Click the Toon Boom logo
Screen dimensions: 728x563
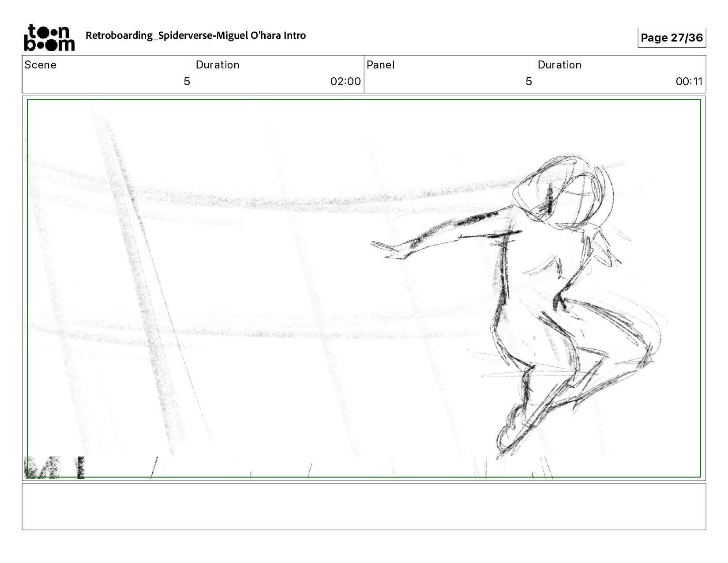click(x=49, y=38)
